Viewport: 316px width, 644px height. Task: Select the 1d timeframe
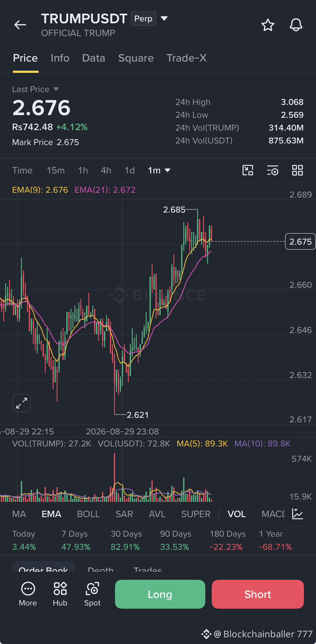click(x=130, y=170)
